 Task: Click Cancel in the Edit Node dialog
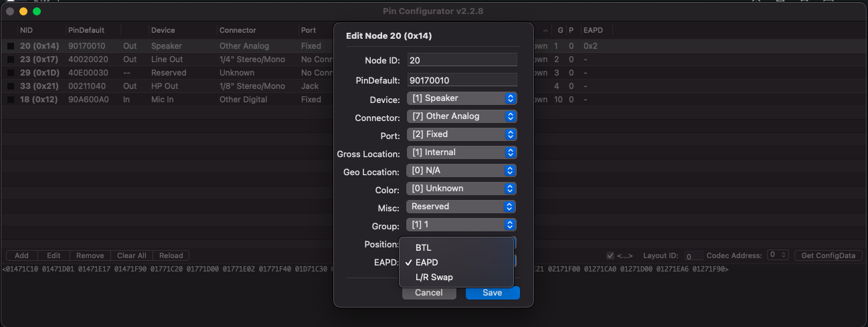point(429,293)
